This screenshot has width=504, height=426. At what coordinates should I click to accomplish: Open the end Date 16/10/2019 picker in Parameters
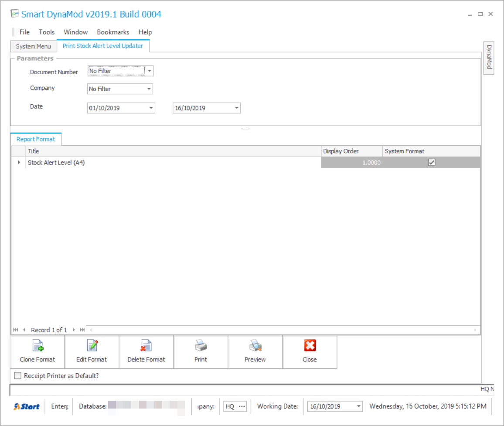point(237,108)
